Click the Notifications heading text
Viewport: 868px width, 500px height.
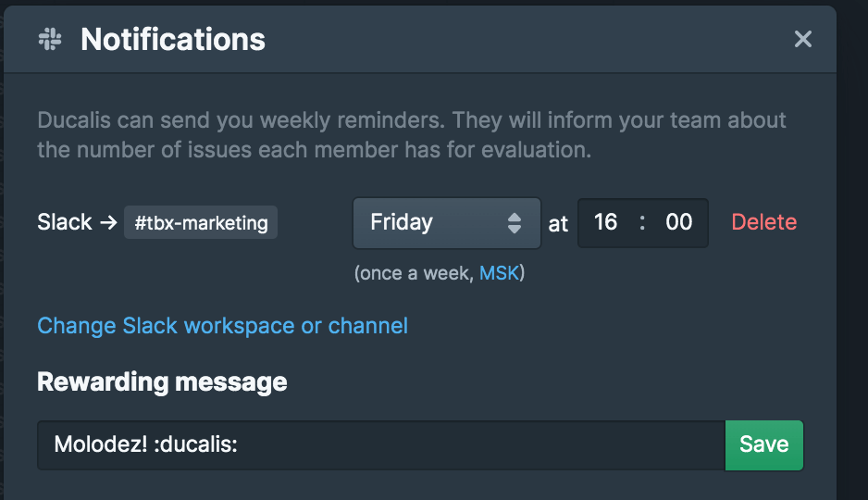point(173,39)
